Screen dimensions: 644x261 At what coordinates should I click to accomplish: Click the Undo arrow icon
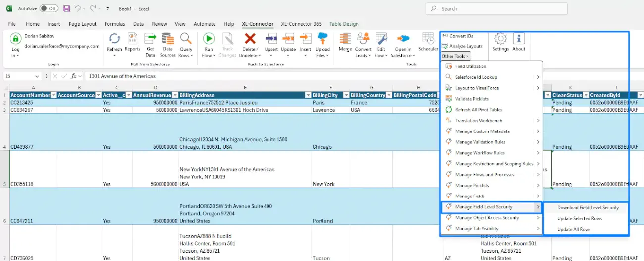[77, 9]
